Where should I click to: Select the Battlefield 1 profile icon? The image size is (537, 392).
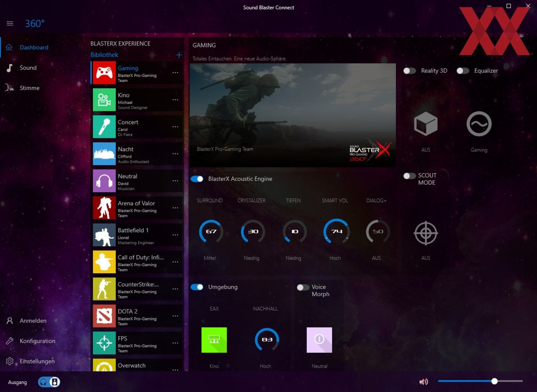click(x=104, y=235)
